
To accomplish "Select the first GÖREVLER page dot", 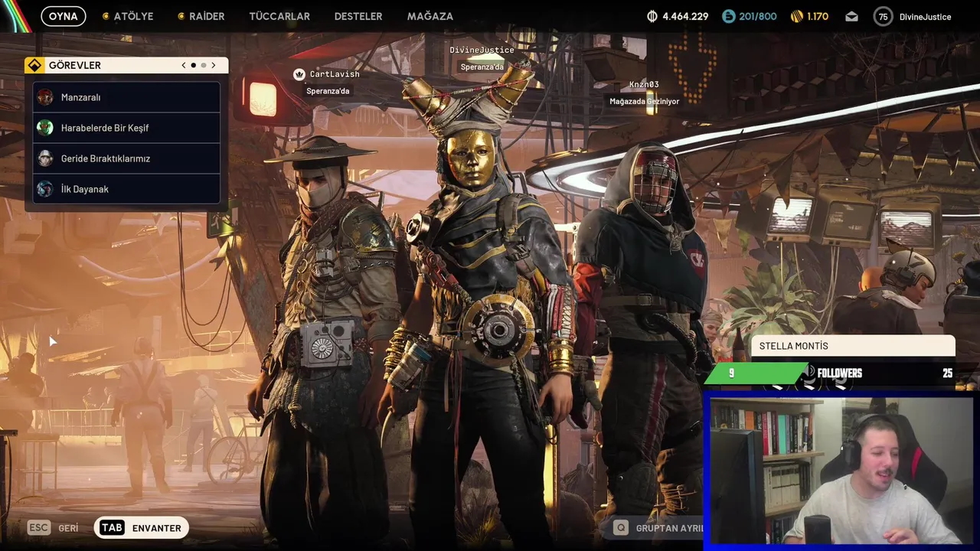I will (x=193, y=65).
